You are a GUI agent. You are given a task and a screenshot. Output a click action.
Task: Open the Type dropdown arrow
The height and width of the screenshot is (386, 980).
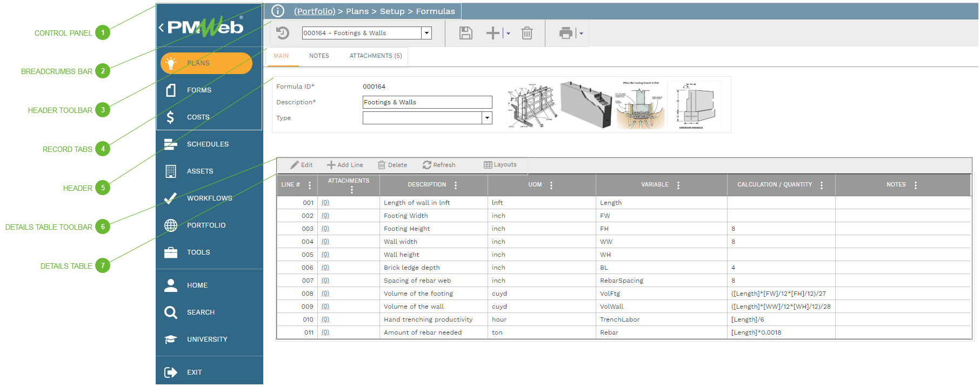coord(487,118)
